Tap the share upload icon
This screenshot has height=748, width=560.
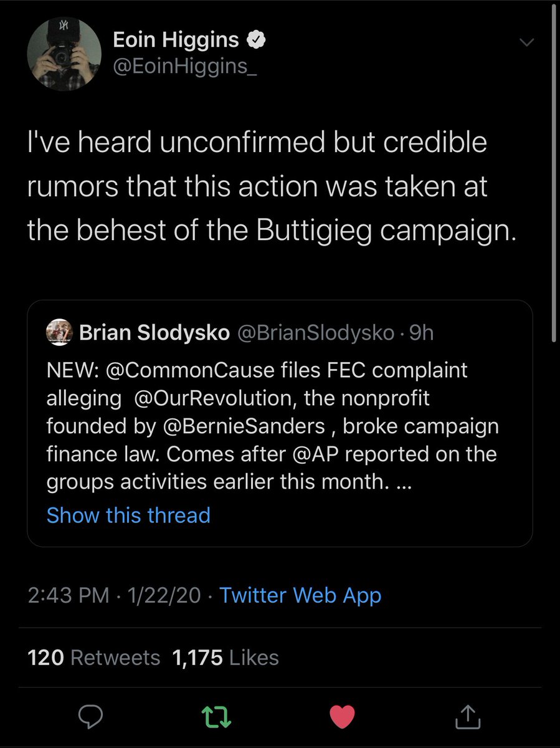(x=468, y=716)
